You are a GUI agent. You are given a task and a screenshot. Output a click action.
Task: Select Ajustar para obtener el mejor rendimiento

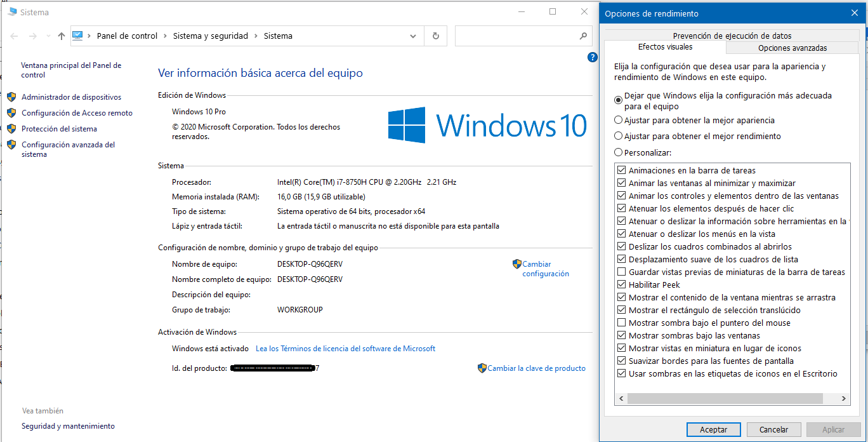pos(619,136)
